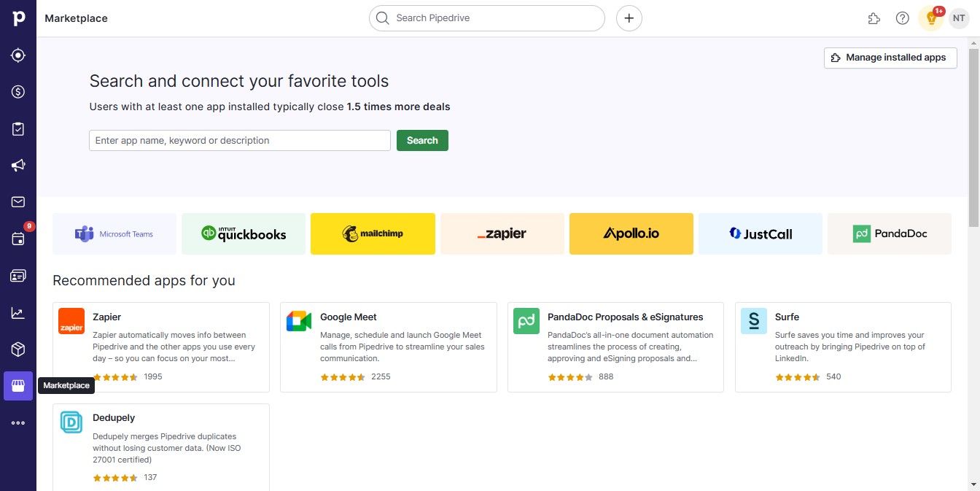Screen dimensions: 980x491
Task: Click the app name keyword search field
Action: tap(240, 141)
